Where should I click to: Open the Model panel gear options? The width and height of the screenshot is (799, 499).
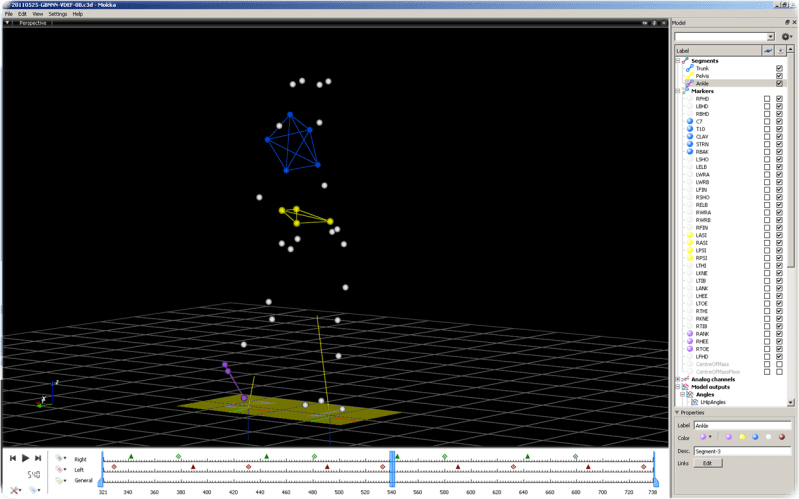click(786, 37)
